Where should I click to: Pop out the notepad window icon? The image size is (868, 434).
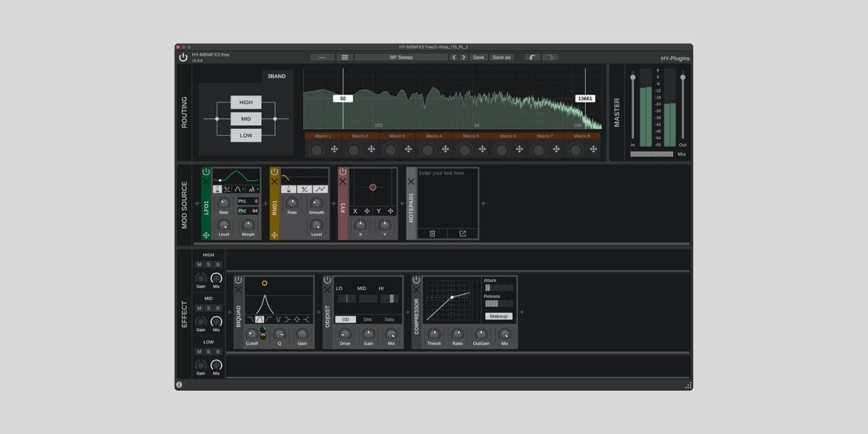463,234
